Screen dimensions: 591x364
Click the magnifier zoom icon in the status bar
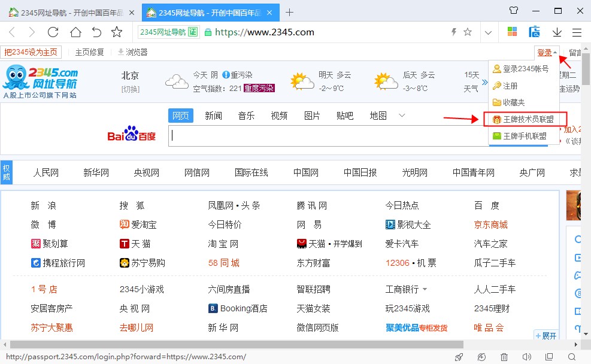571,356
